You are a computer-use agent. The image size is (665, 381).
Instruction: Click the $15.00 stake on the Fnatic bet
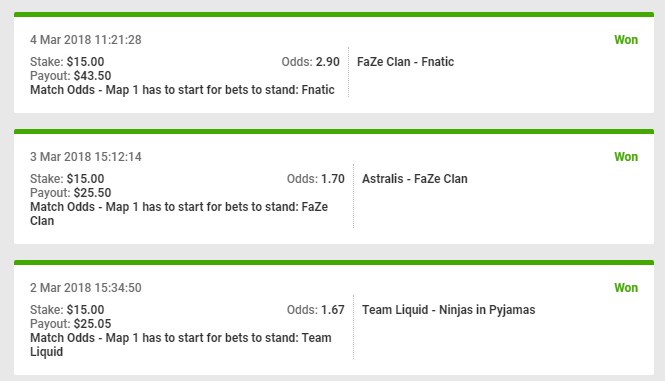85,62
